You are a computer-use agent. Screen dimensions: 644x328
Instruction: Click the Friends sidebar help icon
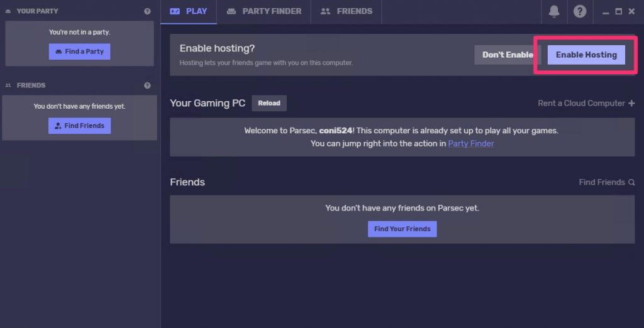tap(147, 85)
